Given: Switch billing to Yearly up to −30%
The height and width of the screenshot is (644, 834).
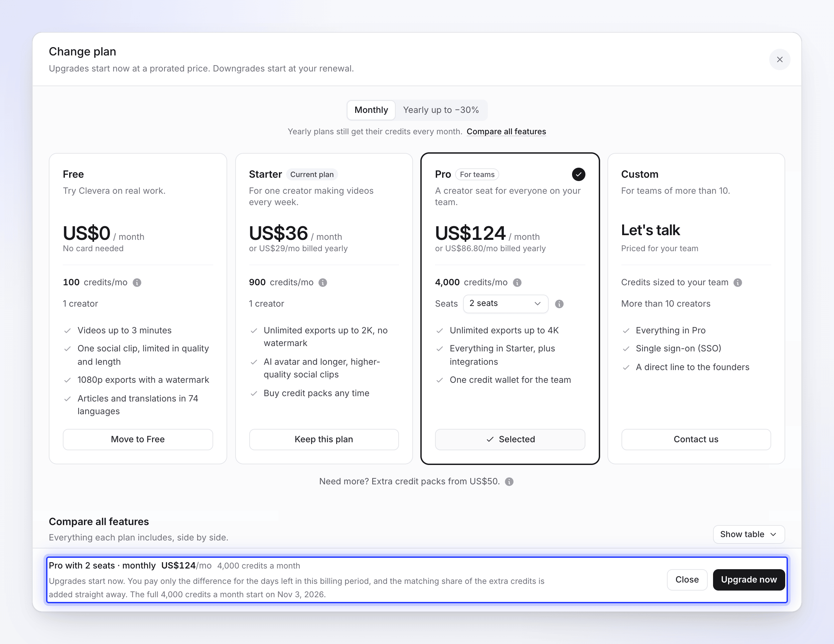Looking at the screenshot, I should click(x=441, y=110).
